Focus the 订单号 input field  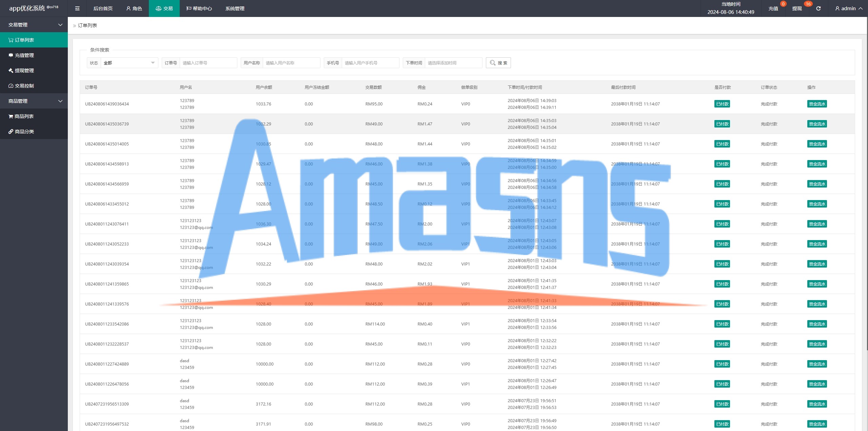(x=208, y=63)
